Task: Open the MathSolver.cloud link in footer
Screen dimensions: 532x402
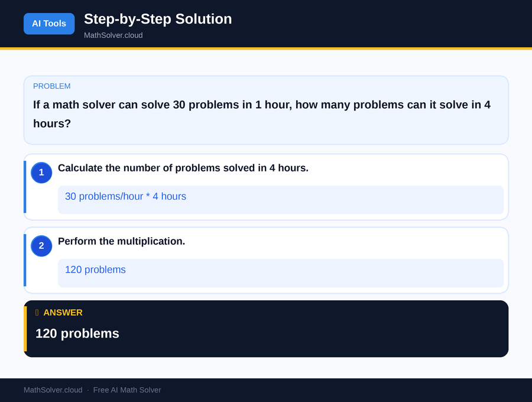Action: [x=53, y=390]
